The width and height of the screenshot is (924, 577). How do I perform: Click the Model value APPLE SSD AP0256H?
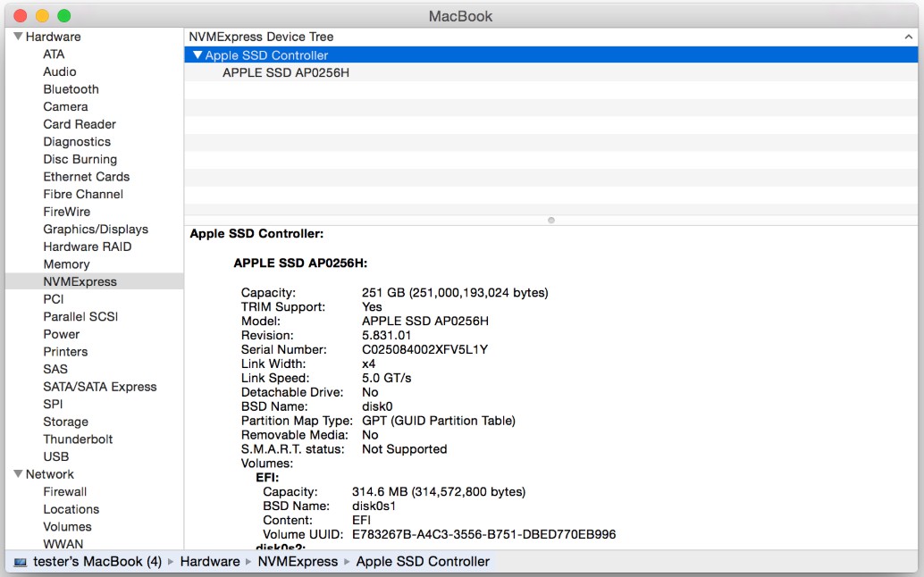(x=424, y=322)
